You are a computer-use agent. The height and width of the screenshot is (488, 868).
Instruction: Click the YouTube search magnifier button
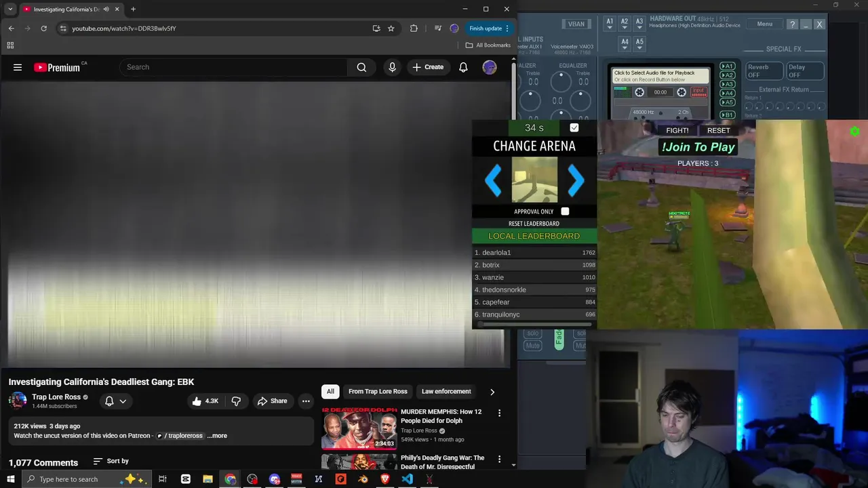(361, 67)
